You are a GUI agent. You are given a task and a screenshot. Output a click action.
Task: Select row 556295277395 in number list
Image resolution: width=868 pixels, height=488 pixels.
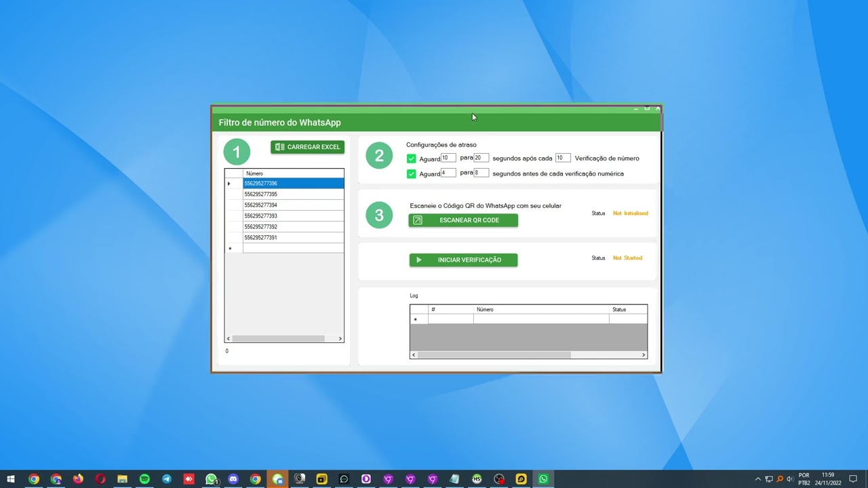[x=293, y=195]
